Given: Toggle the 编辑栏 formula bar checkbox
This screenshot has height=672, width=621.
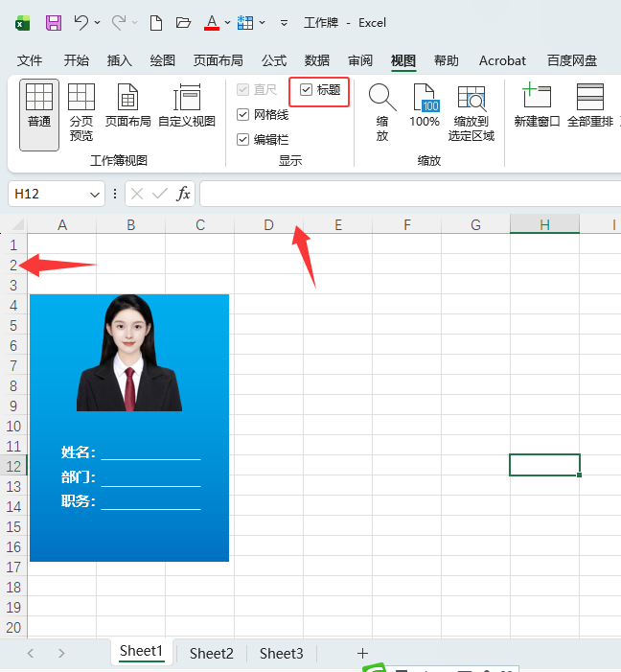Looking at the screenshot, I should pyautogui.click(x=242, y=139).
